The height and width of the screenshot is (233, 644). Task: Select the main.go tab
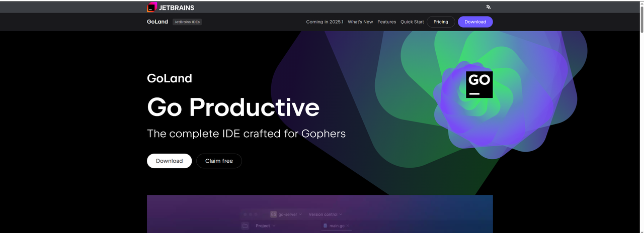(337, 226)
